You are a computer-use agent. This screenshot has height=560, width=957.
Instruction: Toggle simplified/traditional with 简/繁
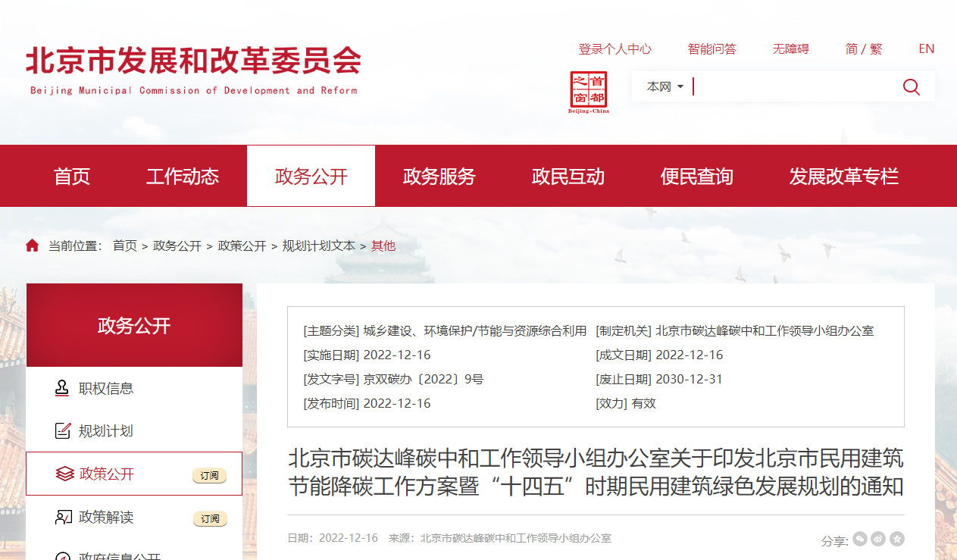click(863, 48)
